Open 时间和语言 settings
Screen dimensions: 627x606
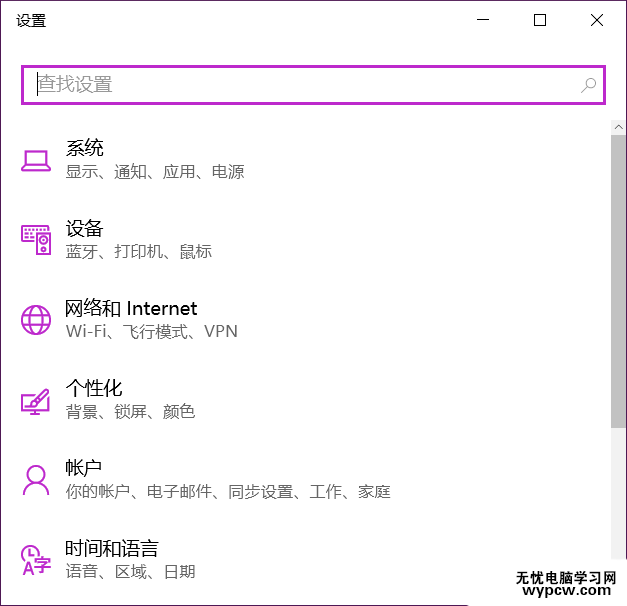pos(112,548)
